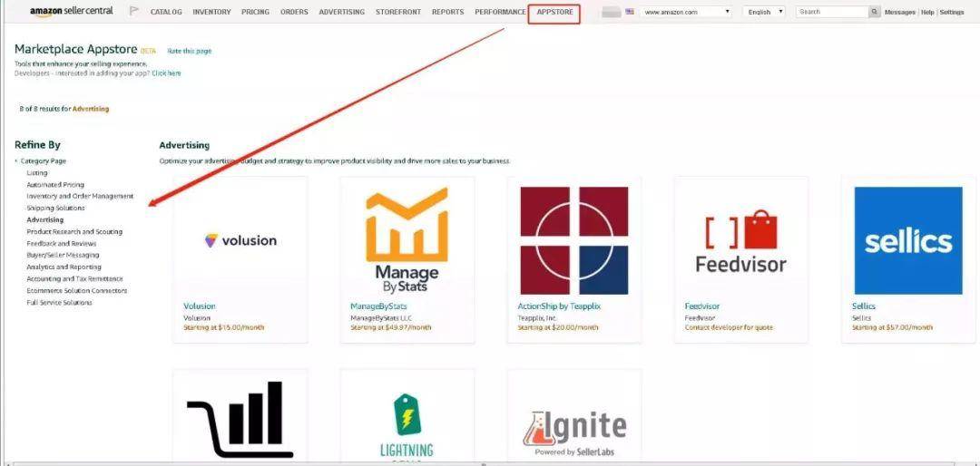Image resolution: width=980 pixels, height=466 pixels.
Task: Open the Ignite by SellerLabs logo
Action: (x=574, y=432)
